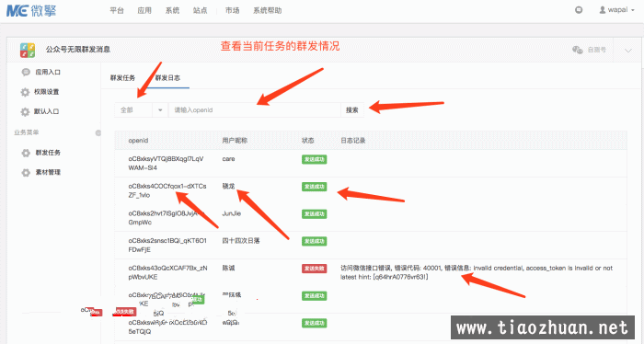This screenshot has width=644, height=344.
Task: Click the 发送成功 badge in the 5eTQjQ row
Action: click(x=315, y=323)
